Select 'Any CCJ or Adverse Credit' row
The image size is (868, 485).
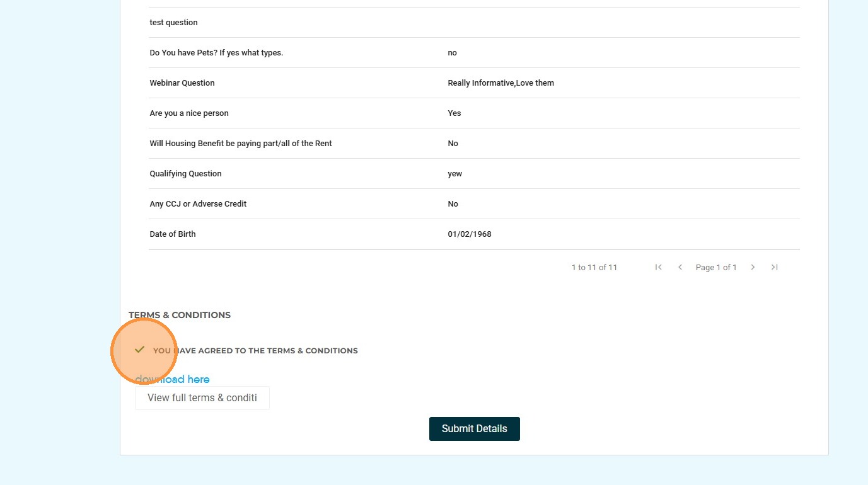198,204
